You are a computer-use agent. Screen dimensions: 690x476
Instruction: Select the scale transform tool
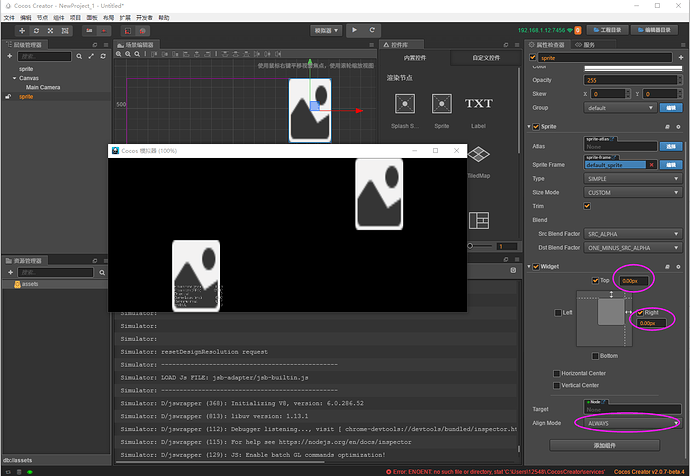pos(50,30)
